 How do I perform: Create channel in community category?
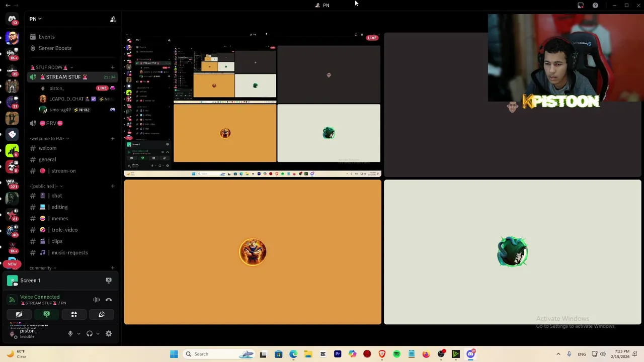coord(113,268)
